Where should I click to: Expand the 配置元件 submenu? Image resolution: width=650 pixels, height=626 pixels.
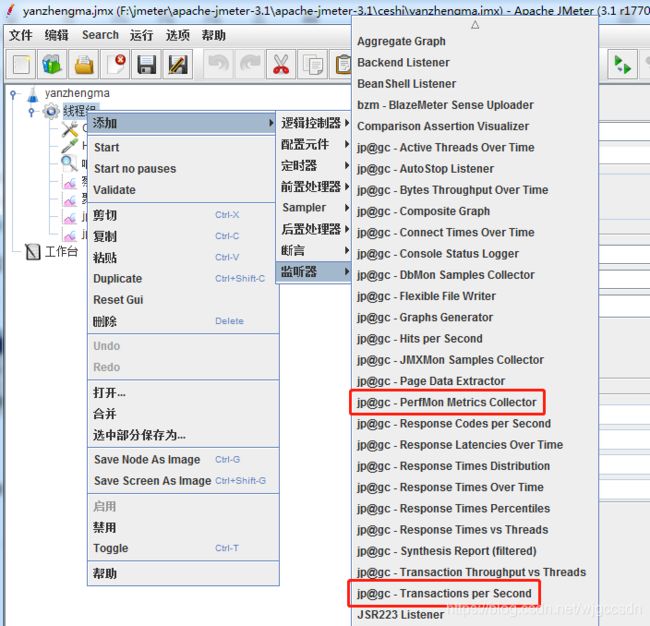[314, 144]
